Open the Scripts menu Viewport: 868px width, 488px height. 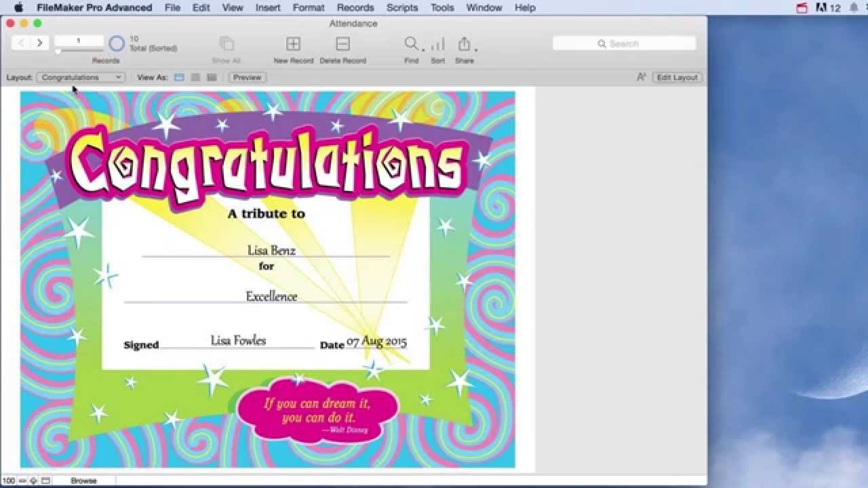(x=402, y=7)
